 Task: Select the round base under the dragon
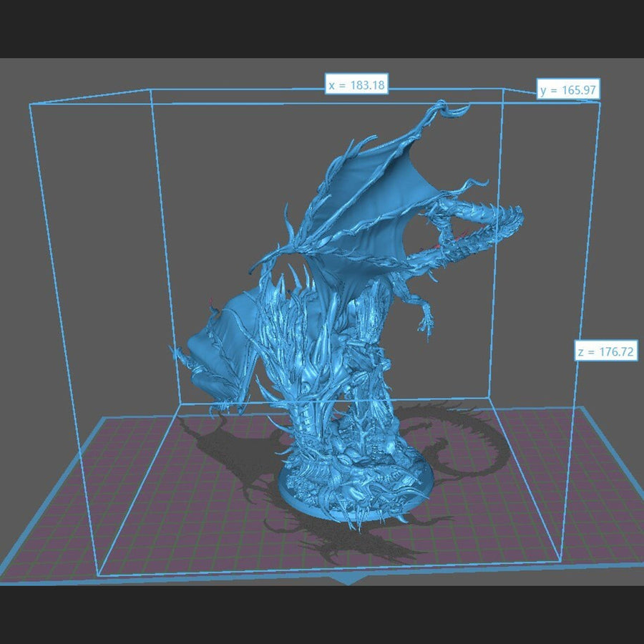[x=351, y=494]
